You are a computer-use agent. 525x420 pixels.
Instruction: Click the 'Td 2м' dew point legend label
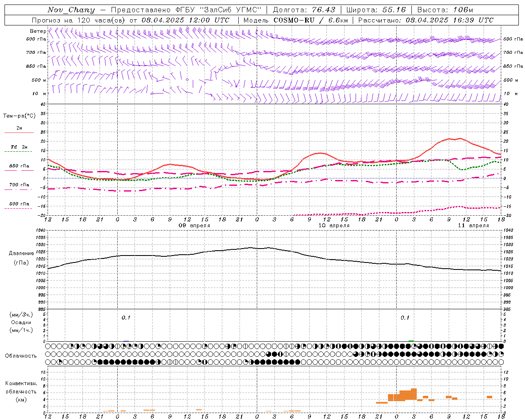(19, 147)
